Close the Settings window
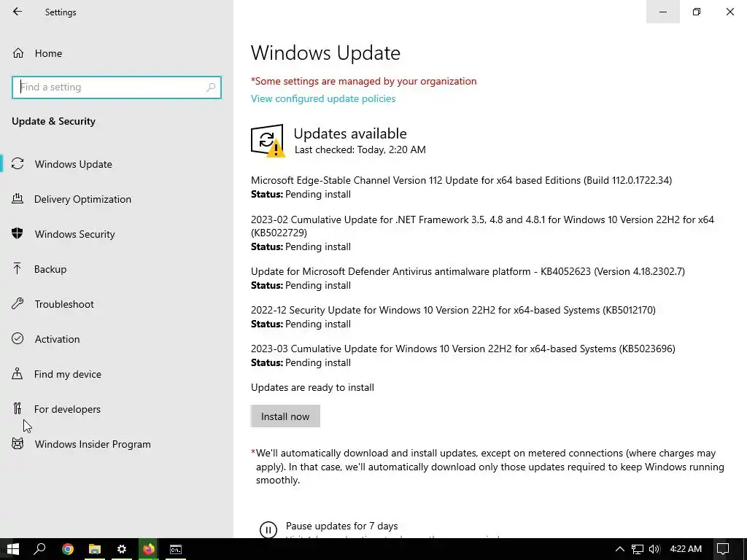 tap(729, 12)
